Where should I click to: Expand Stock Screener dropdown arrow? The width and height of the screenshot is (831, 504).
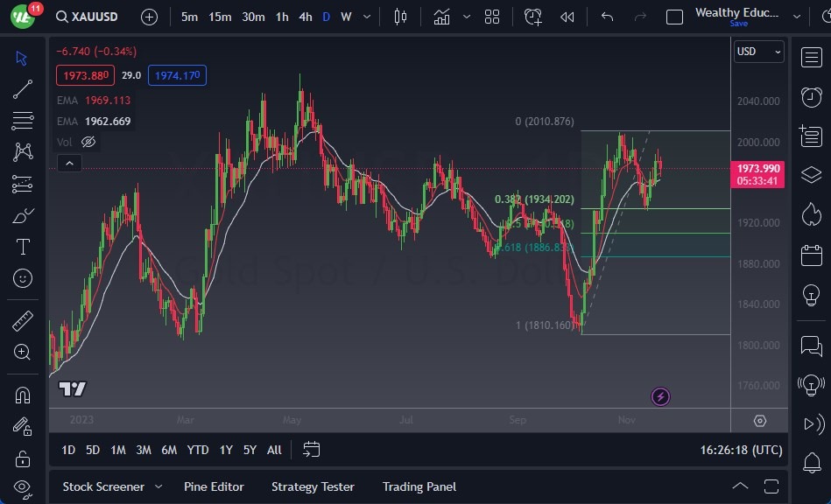click(158, 486)
